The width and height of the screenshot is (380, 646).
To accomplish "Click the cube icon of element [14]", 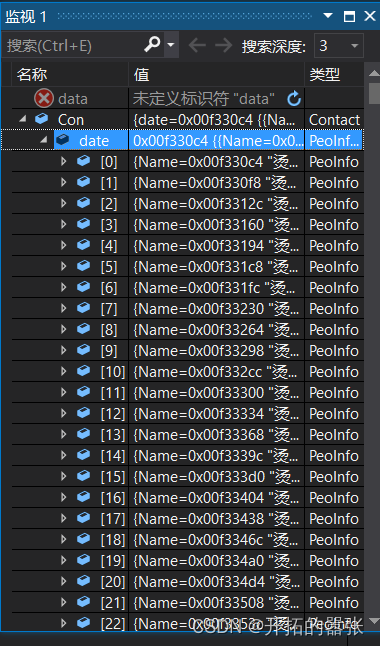I will [x=84, y=454].
